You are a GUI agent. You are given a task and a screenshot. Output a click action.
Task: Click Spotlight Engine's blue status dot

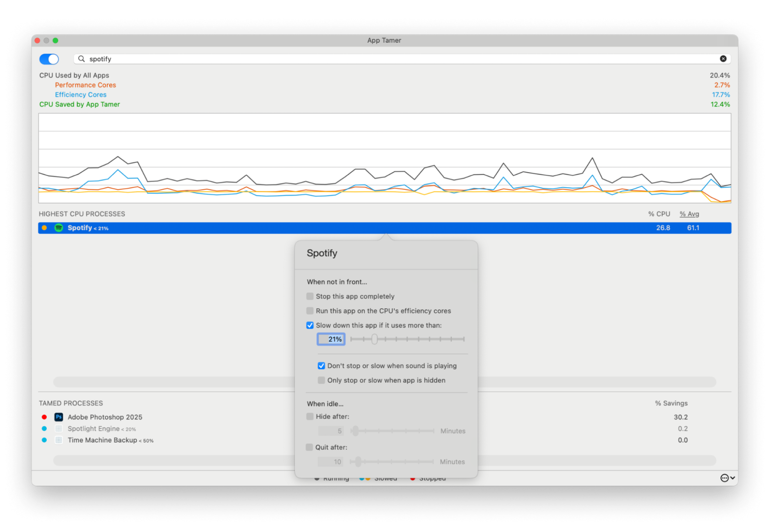(44, 429)
